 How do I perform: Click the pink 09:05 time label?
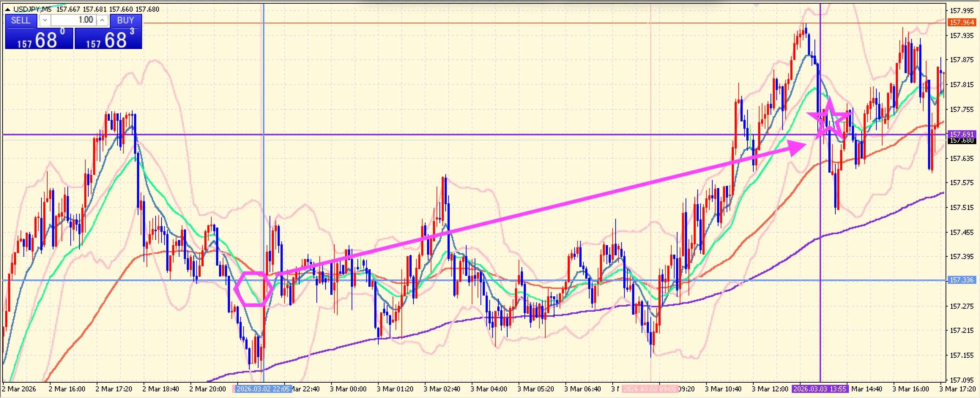click(x=650, y=389)
